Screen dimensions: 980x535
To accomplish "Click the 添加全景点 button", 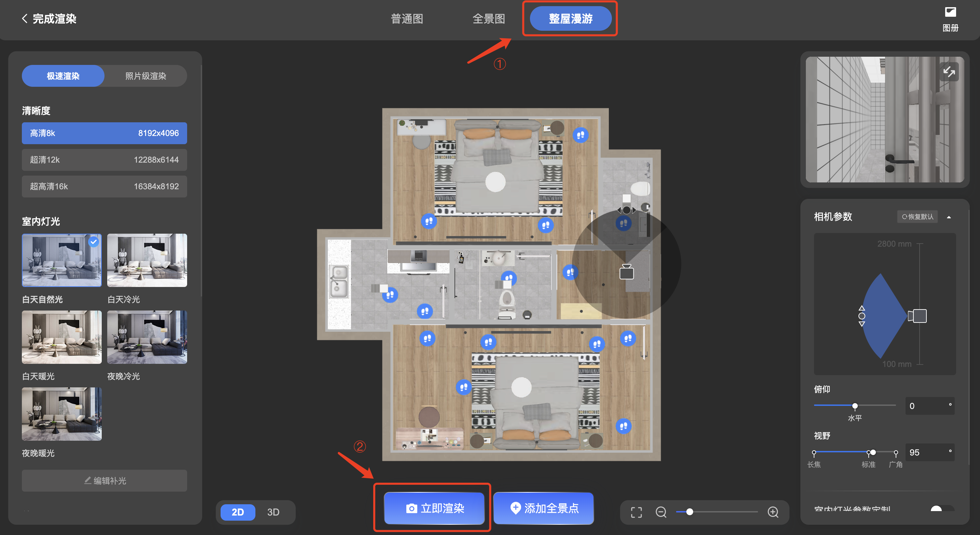I will (543, 508).
